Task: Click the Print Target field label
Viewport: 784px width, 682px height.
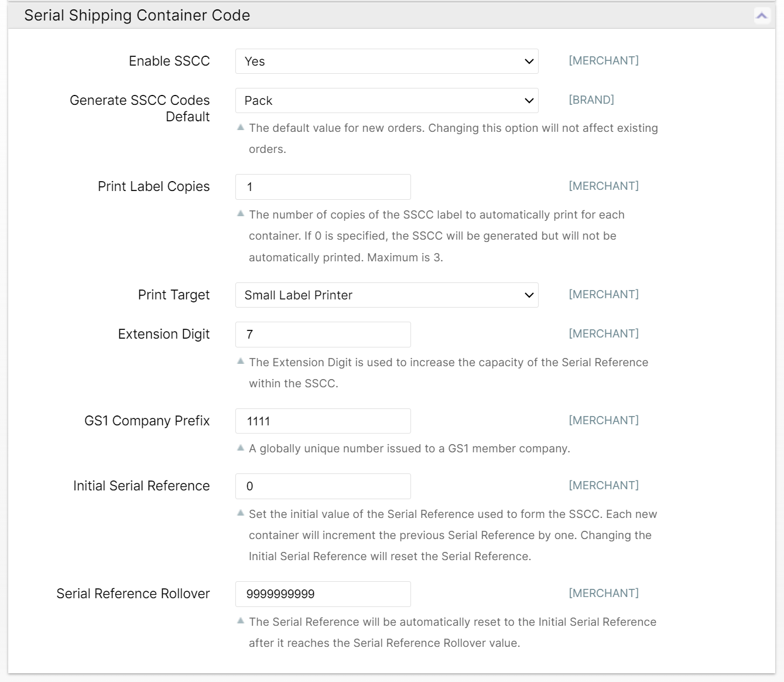Action: click(x=174, y=295)
